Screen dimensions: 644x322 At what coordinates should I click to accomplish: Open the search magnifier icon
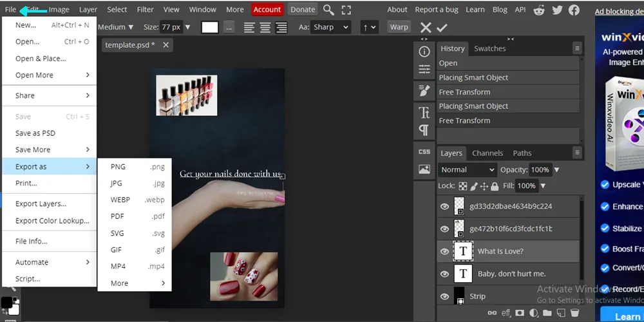pyautogui.click(x=328, y=10)
